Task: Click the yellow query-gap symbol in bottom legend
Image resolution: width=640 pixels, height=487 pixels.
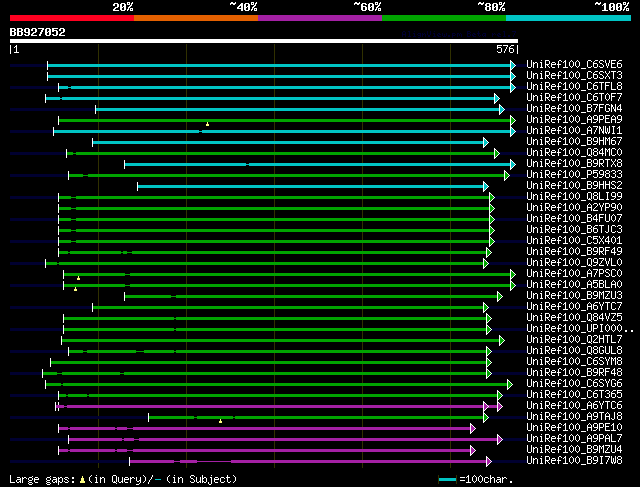Action: click(82, 480)
